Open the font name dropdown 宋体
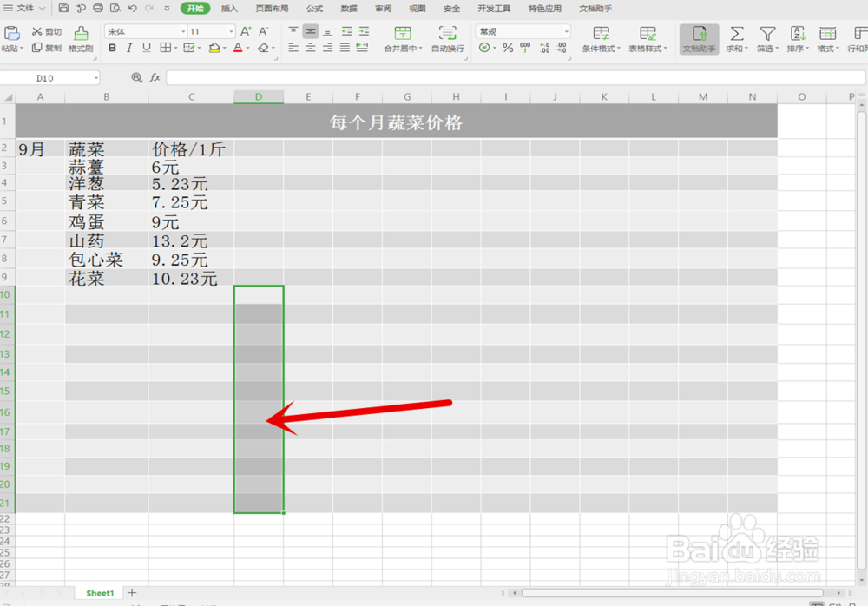Screen dimensions: 868x606 tap(183, 31)
